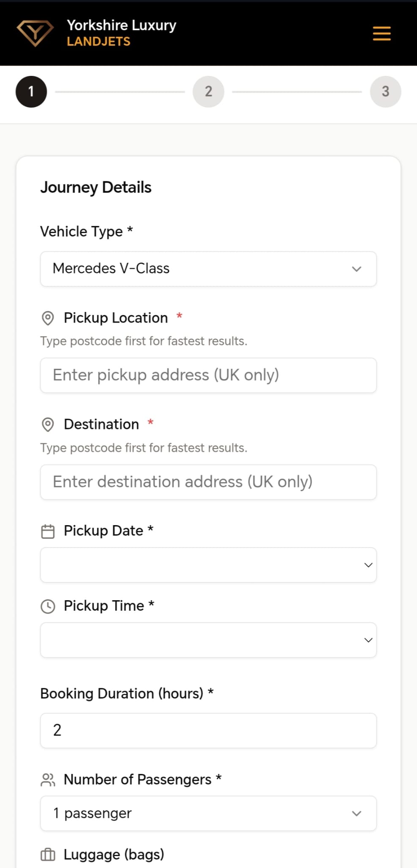
Task: Click the Yorkshire Luxury Landjets title
Action: tap(121, 33)
